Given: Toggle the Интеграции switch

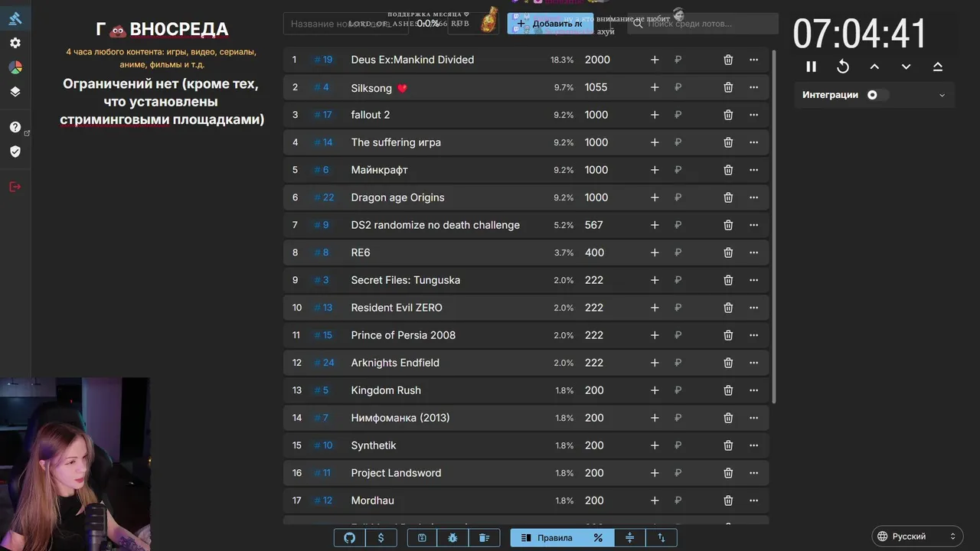Looking at the screenshot, I should (x=877, y=95).
